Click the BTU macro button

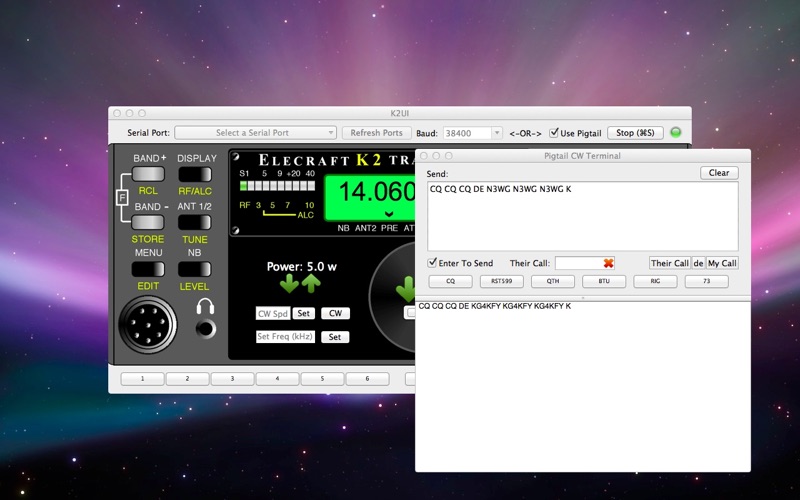604,281
